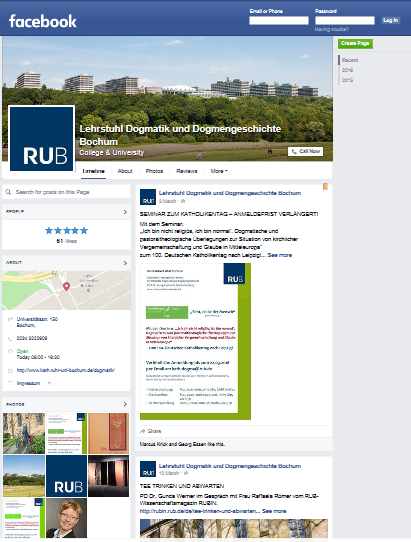Screen dimensions: 411x542
Task: Open the page name on the 9 March post
Action: 230,193
